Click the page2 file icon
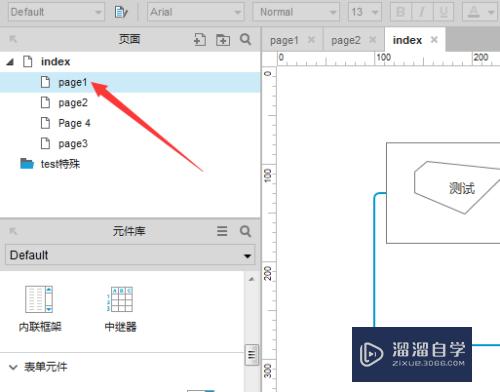Screen dimensions: 500x392 [45, 103]
